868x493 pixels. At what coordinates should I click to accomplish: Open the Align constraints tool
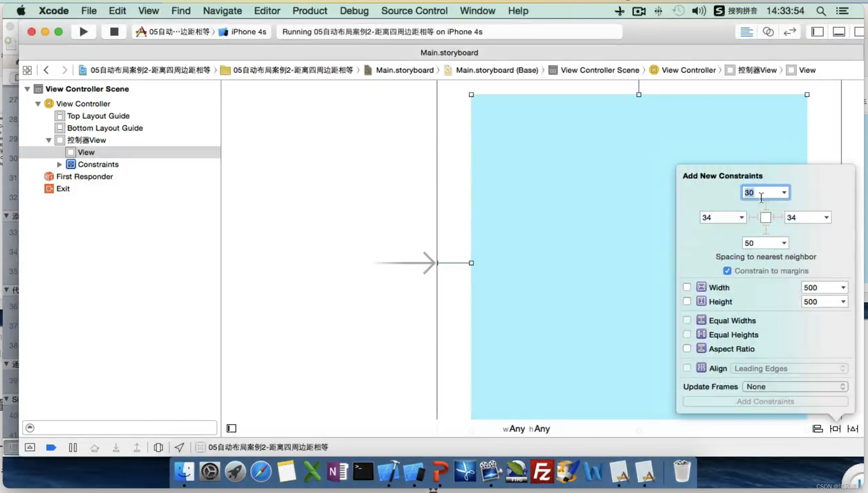(817, 429)
